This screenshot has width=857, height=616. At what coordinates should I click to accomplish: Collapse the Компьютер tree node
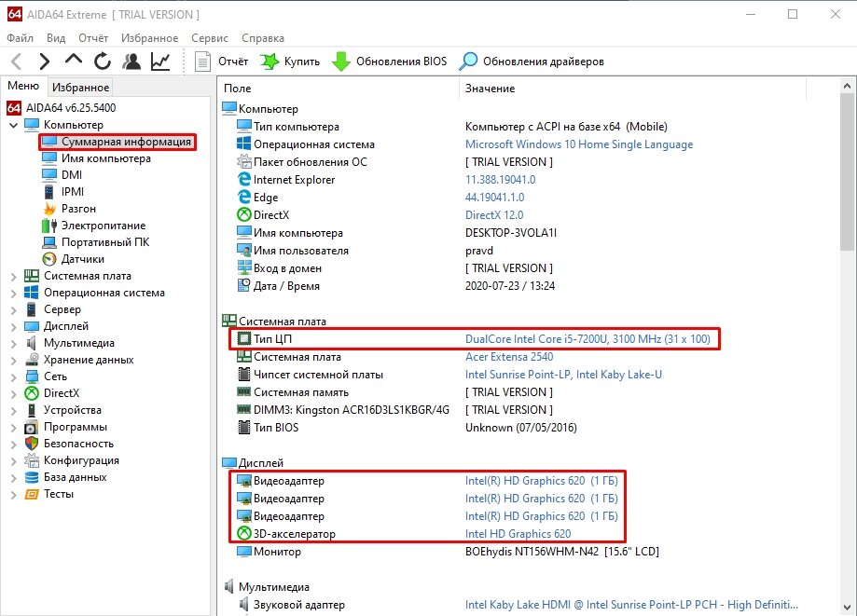pyautogui.click(x=14, y=125)
